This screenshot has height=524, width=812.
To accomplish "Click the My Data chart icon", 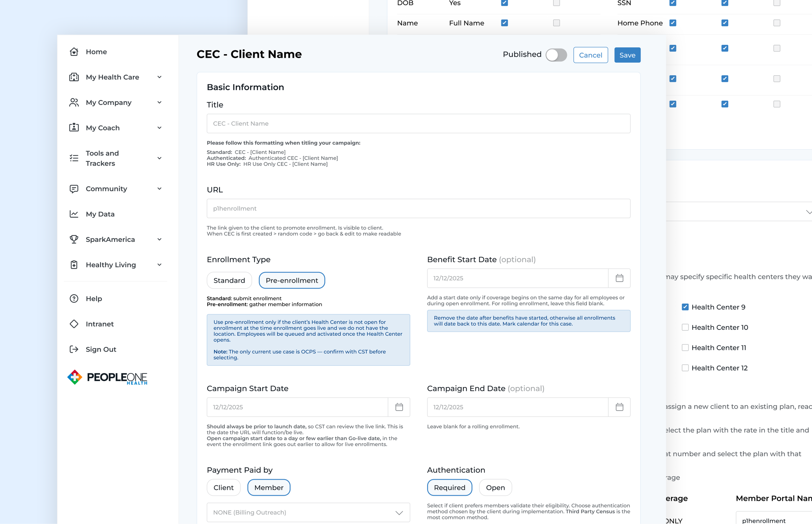I will 74,214.
